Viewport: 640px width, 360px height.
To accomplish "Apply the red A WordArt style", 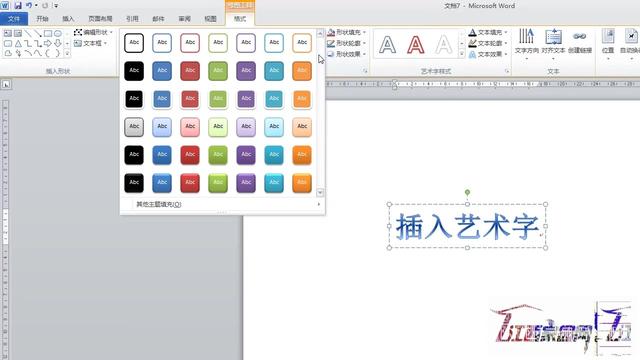I will tap(416, 44).
